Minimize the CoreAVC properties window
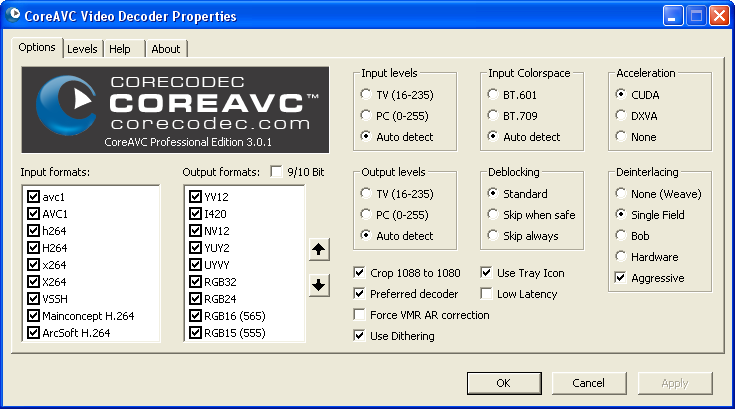This screenshot has height=409, width=735. (673, 16)
